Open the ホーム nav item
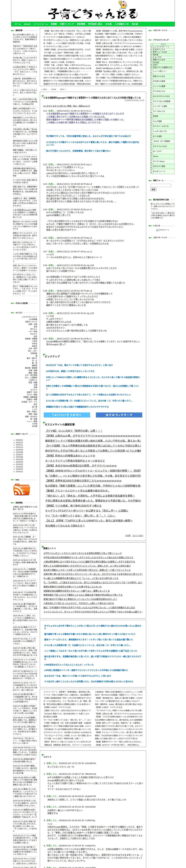186x868 pixels. (18, 24)
